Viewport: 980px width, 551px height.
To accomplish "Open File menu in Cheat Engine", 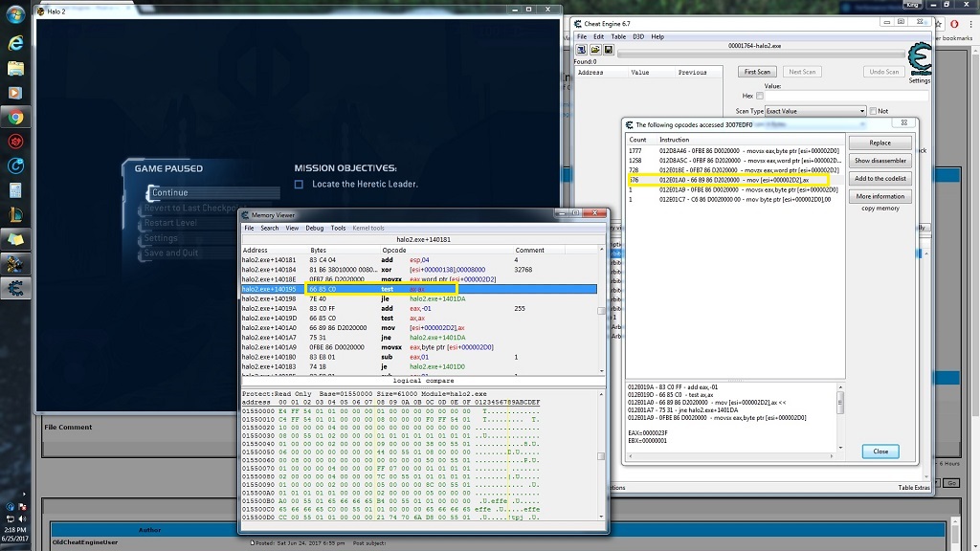I will tap(581, 37).
